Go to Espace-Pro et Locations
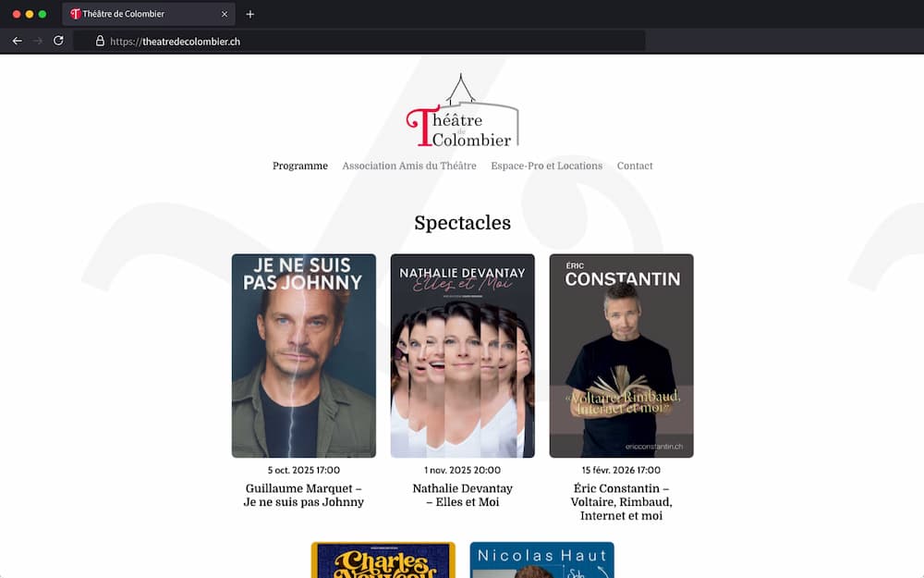This screenshot has width=924, height=578. [x=547, y=166]
